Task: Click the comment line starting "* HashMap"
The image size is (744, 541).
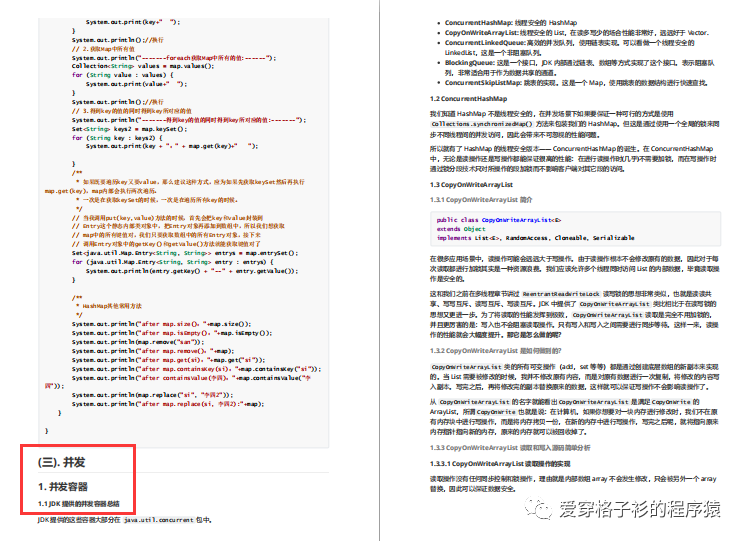Action: click(109, 306)
